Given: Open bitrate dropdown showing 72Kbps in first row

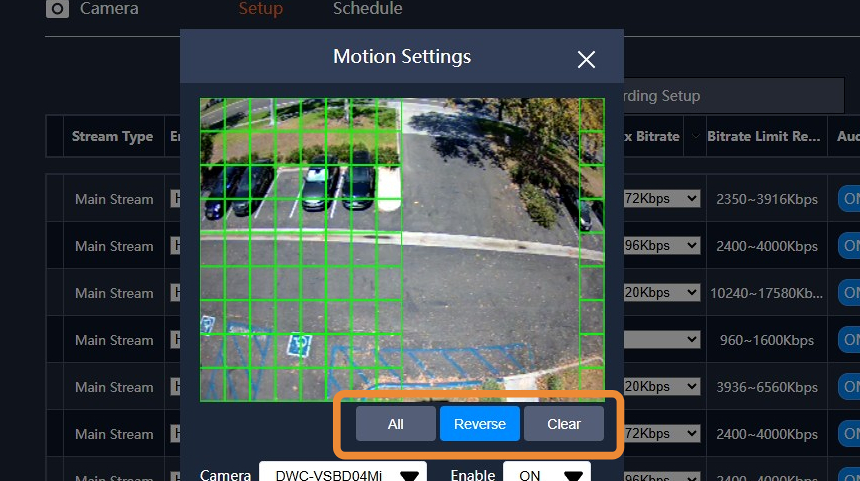Looking at the screenshot, I should tap(662, 199).
